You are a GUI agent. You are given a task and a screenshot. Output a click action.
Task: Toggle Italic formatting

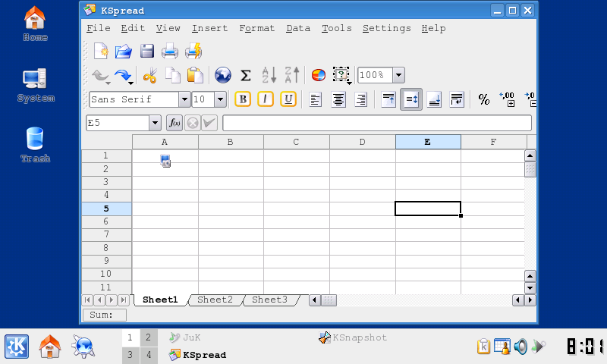[x=266, y=99]
